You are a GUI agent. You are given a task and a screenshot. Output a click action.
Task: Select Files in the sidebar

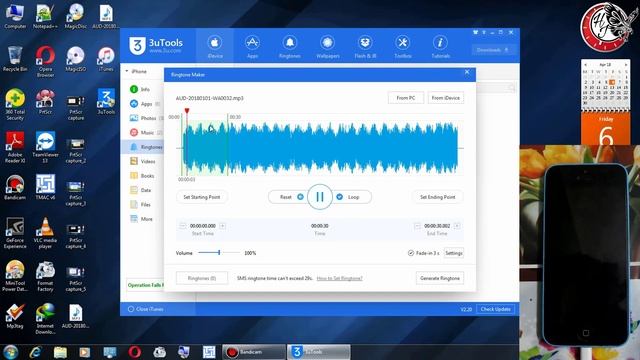pos(141,204)
